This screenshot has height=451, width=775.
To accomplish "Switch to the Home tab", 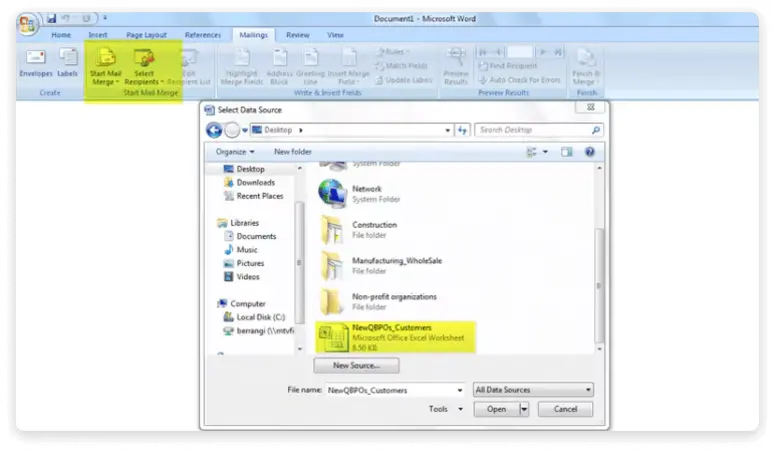I will [61, 35].
